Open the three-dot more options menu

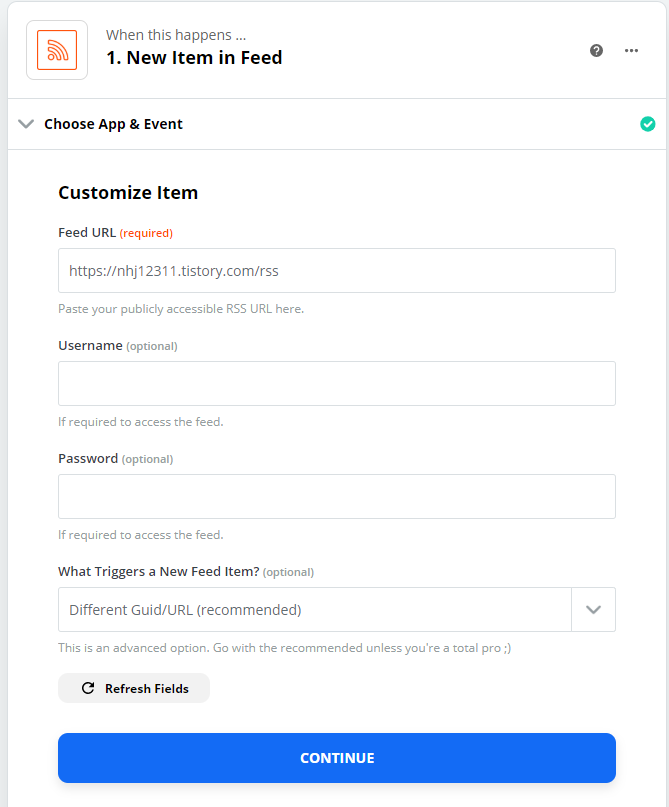[x=631, y=50]
